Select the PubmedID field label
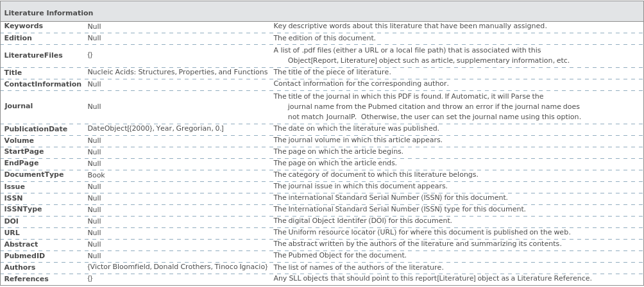This screenshot has height=287, width=644. 24,256
